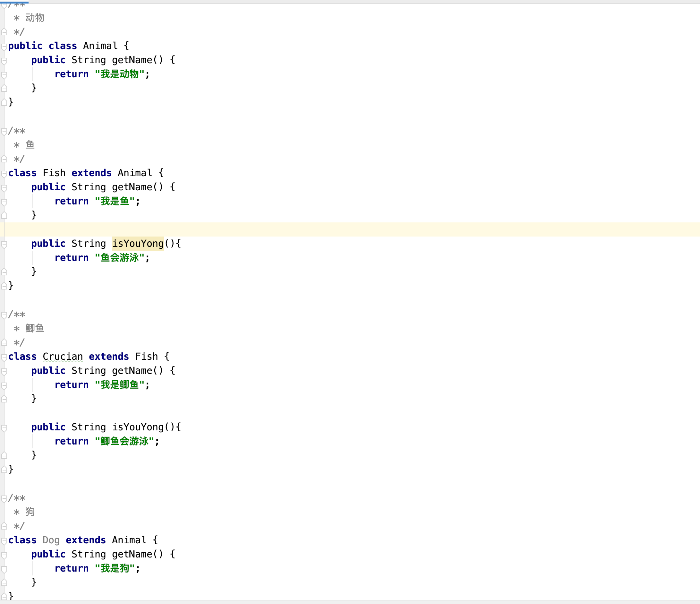Click "鲫鱼会游泳" string literal
Image resolution: width=700 pixels, height=604 pixels.
pyautogui.click(x=124, y=441)
